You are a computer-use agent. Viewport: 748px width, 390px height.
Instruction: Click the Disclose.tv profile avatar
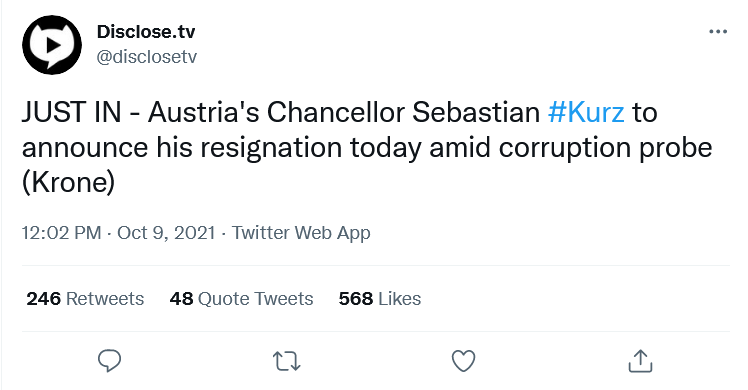[x=52, y=45]
